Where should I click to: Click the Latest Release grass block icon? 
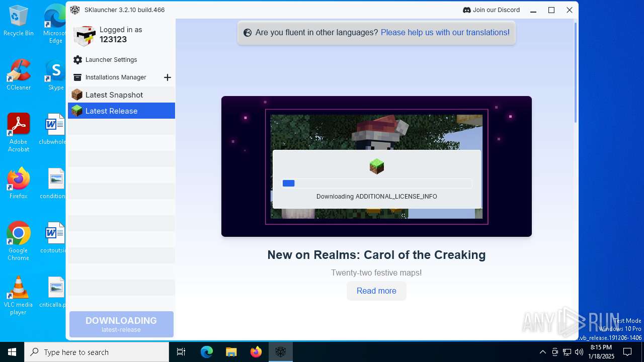pos(77,111)
